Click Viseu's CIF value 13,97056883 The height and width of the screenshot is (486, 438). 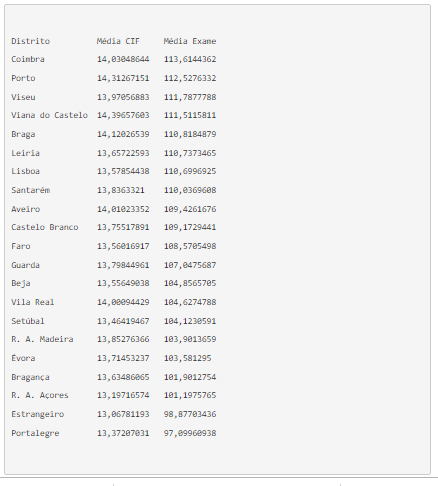coord(123,97)
